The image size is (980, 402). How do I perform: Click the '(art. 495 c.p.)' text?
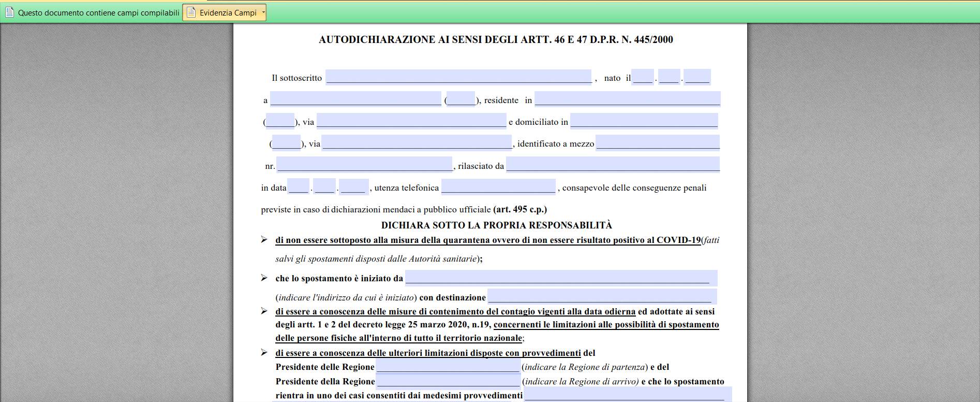click(x=520, y=209)
